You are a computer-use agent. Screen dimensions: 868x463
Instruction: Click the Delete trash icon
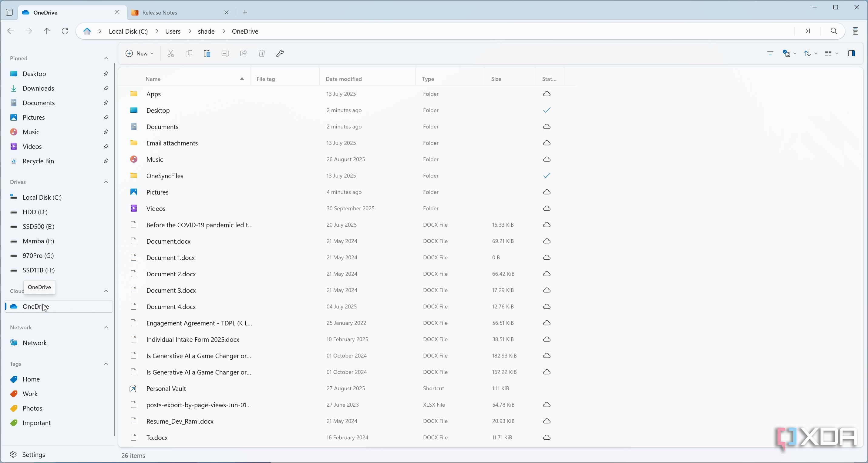(x=262, y=53)
